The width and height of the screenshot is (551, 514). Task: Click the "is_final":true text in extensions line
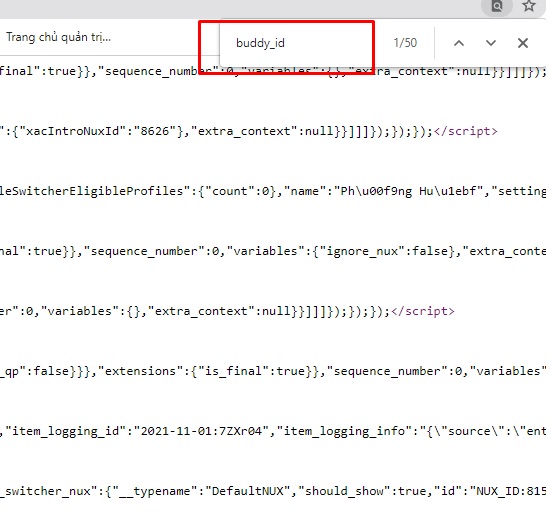(252, 371)
